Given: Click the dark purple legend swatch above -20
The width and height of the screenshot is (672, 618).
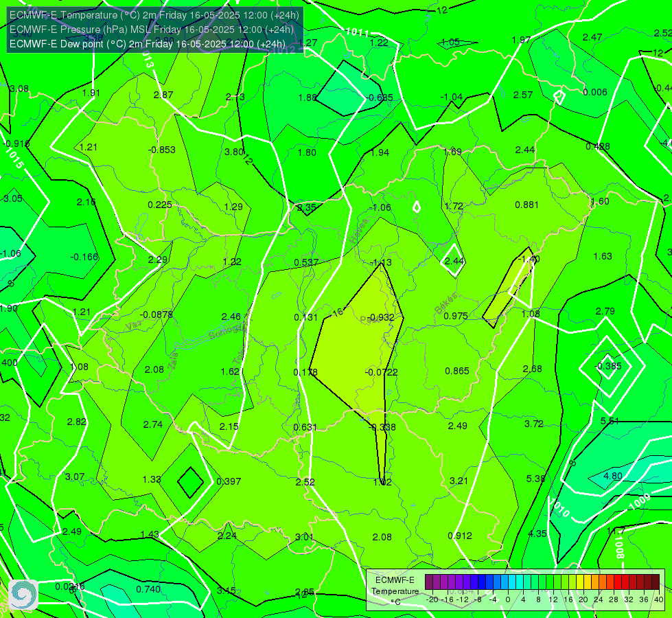Looking at the screenshot, I should pos(429,582).
